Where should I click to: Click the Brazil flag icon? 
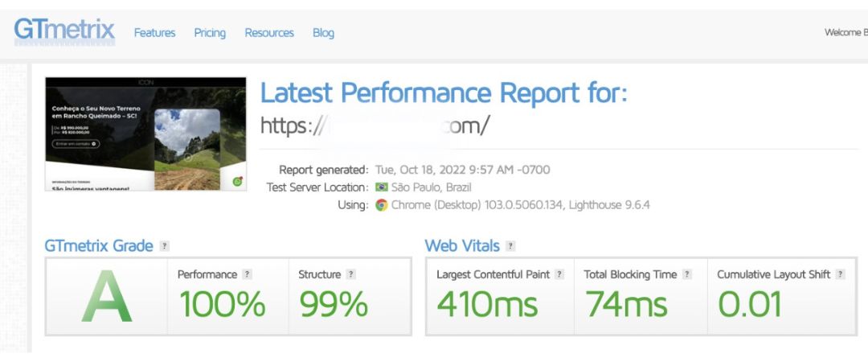[x=382, y=187]
